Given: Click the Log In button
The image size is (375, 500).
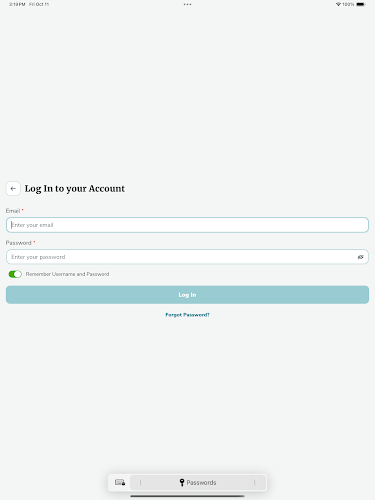Looking at the screenshot, I should pos(187,295).
